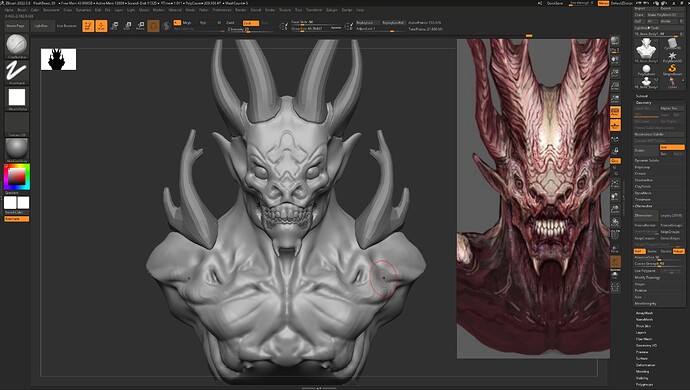Click the PolyF icon in right shelf
This screenshot has height=390, width=690.
615,235
